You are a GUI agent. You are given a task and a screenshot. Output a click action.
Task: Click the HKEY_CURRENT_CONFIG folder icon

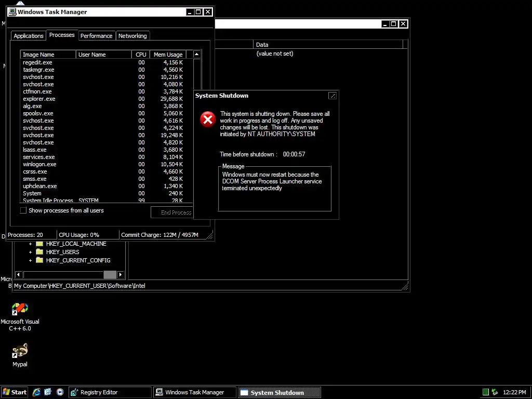[39, 260]
